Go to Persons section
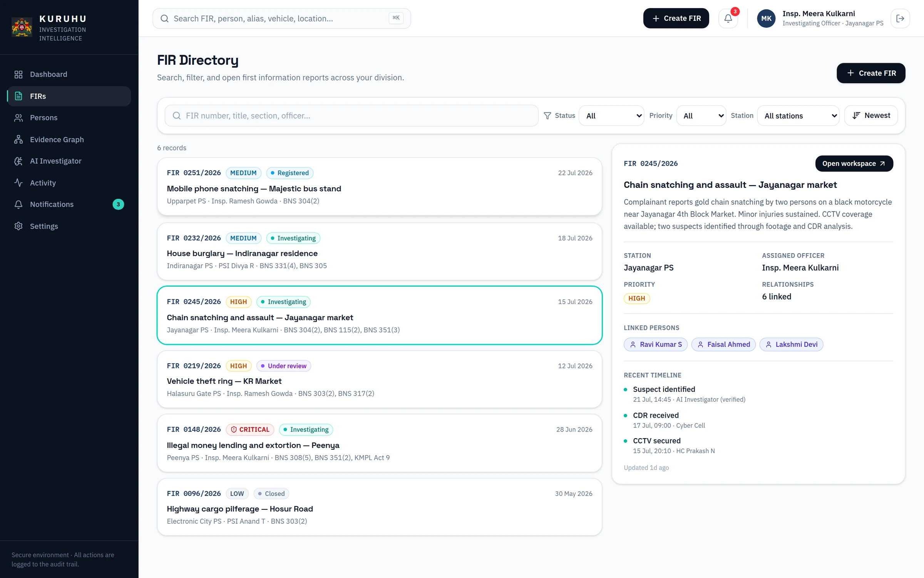The width and height of the screenshot is (924, 578). click(69, 118)
